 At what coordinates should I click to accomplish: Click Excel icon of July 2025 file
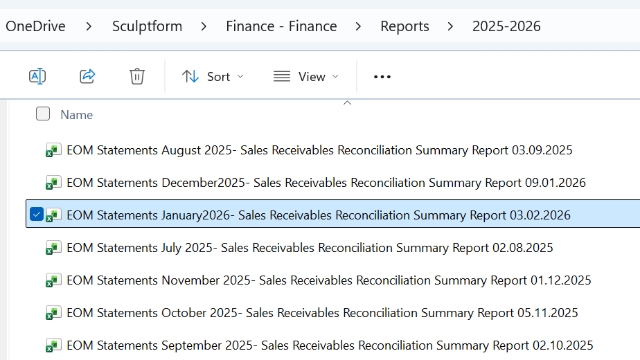point(53,247)
